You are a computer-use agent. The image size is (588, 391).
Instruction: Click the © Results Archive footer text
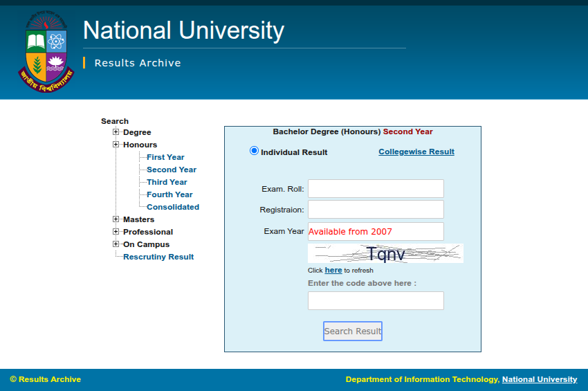46,379
